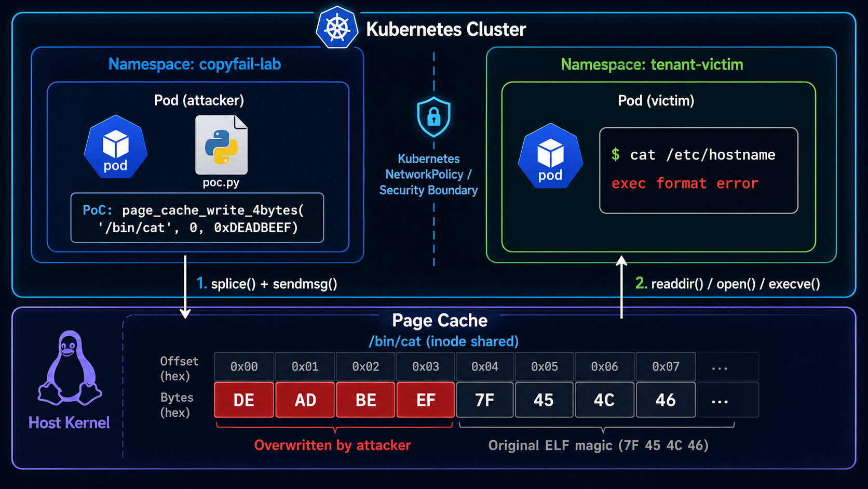Click the Offset (hex) row label

click(x=179, y=368)
